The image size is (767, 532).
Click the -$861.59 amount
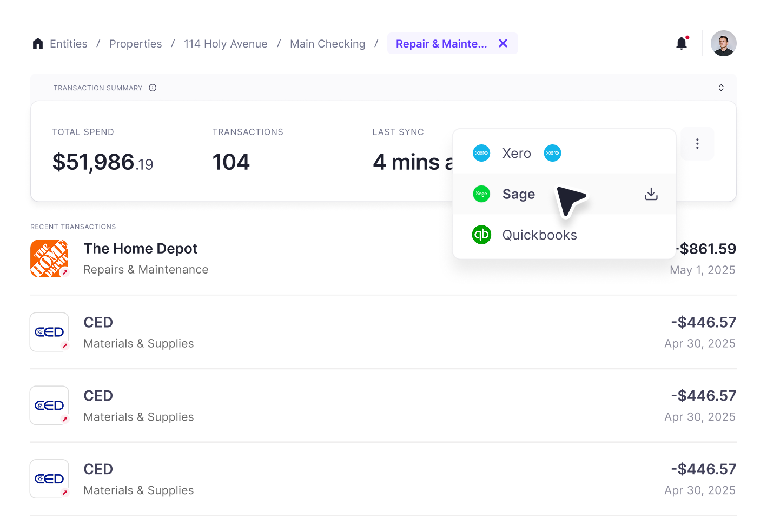coord(706,249)
